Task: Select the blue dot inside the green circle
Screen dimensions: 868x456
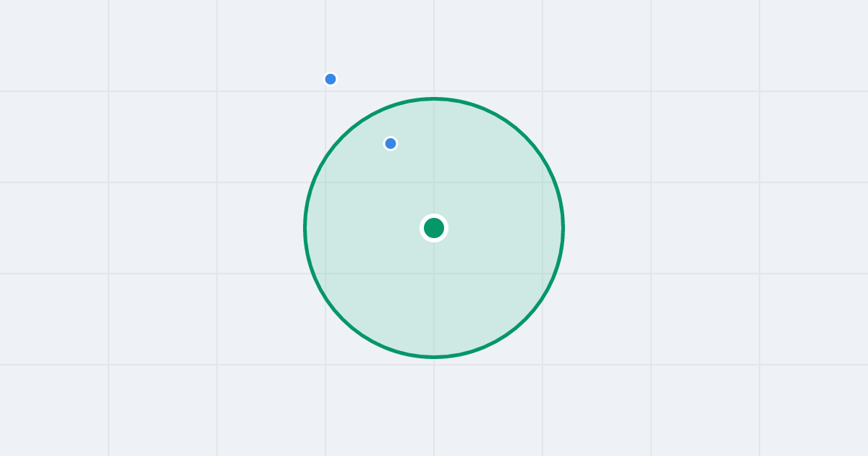Action: click(x=391, y=143)
